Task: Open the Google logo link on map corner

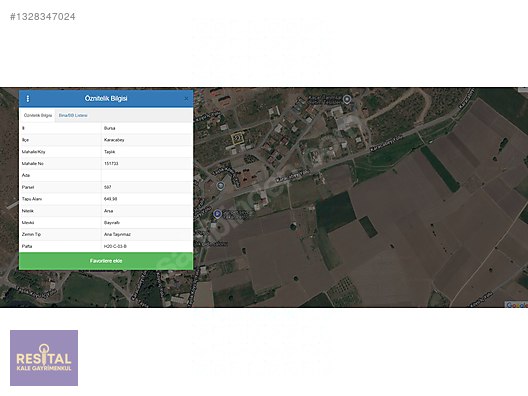Action: 516,305
